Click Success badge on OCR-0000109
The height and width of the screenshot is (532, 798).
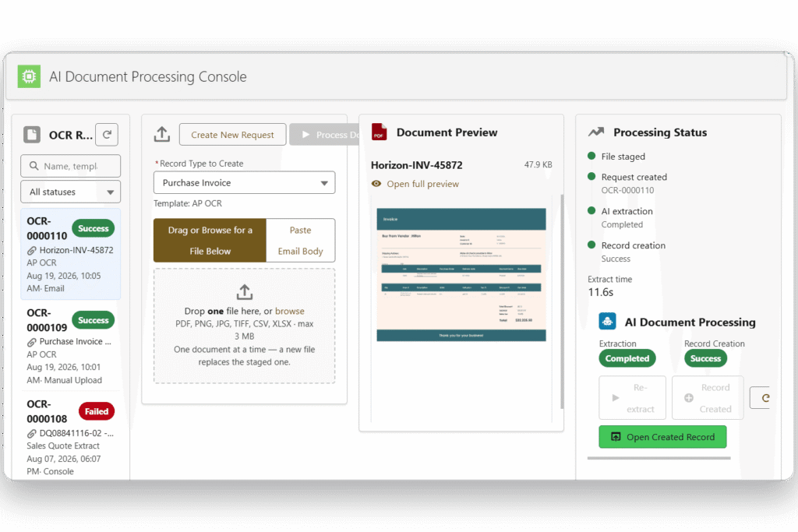click(94, 320)
